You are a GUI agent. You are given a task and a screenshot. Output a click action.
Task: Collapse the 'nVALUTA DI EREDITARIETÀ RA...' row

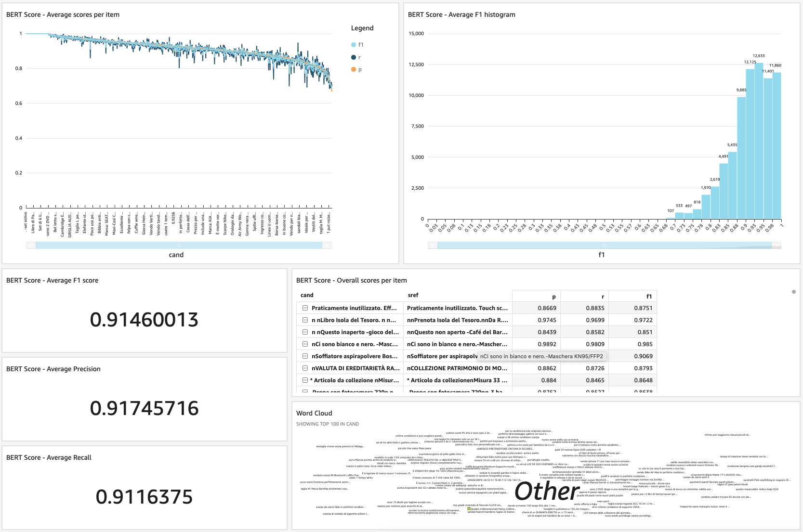point(305,368)
